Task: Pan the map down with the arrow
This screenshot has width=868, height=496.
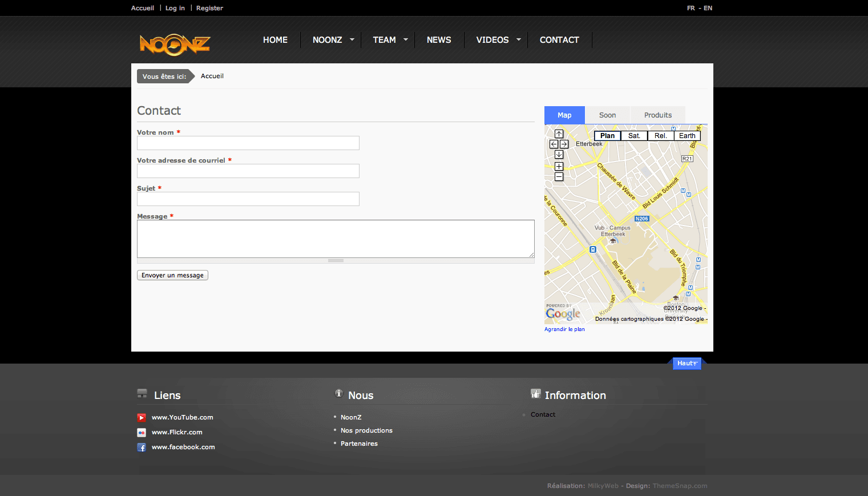Action: pos(559,155)
